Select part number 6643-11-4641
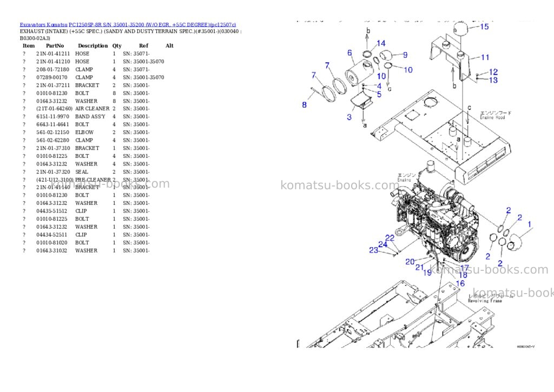554x392 pixels. tap(52, 124)
